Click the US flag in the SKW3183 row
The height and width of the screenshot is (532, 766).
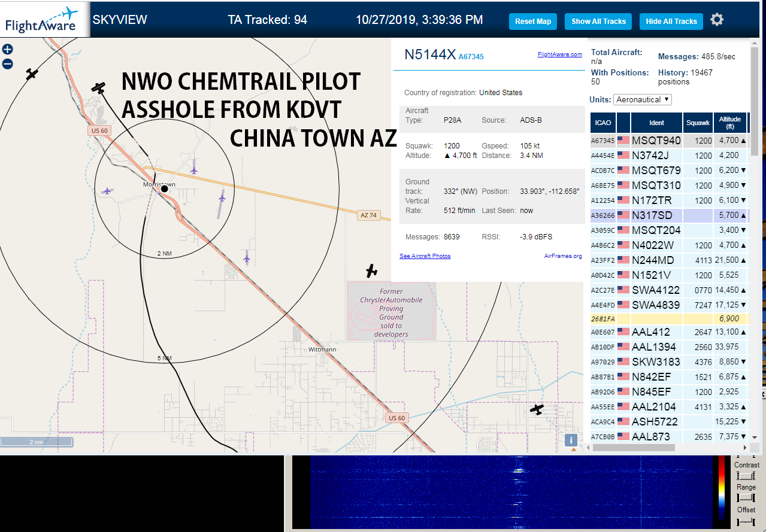click(x=623, y=361)
